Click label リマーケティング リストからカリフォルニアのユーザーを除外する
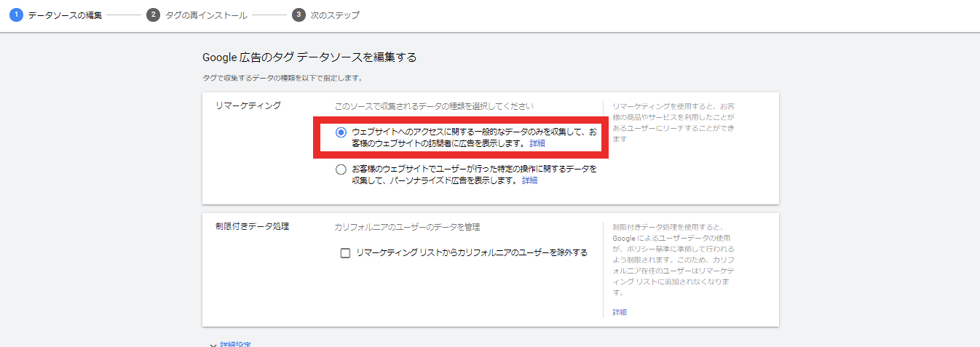 click(472, 253)
